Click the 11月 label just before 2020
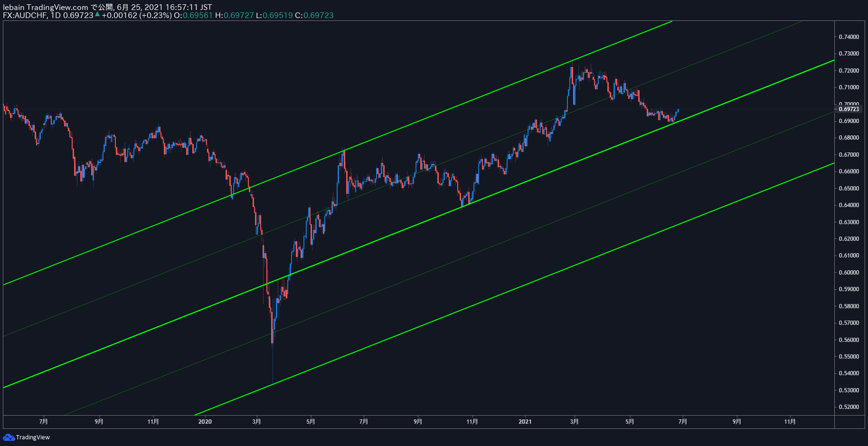The image size is (868, 446). click(x=153, y=422)
